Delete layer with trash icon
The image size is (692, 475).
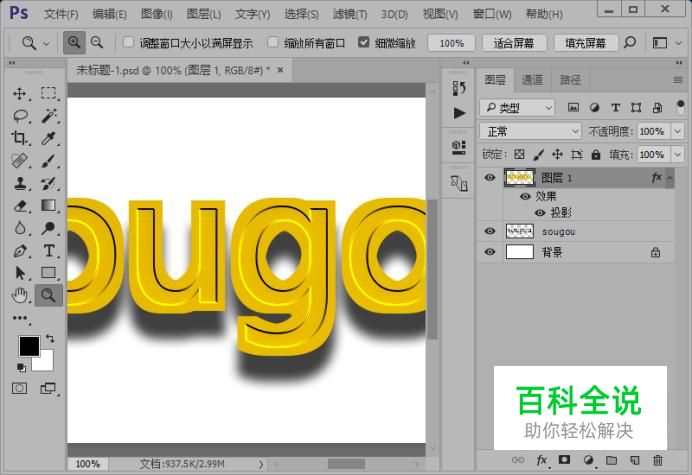click(658, 460)
